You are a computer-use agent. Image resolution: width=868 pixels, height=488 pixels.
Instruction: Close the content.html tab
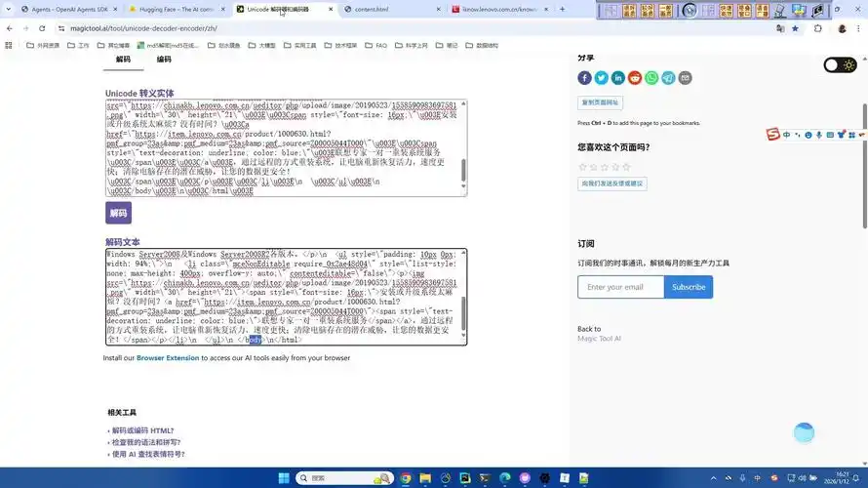point(439,10)
